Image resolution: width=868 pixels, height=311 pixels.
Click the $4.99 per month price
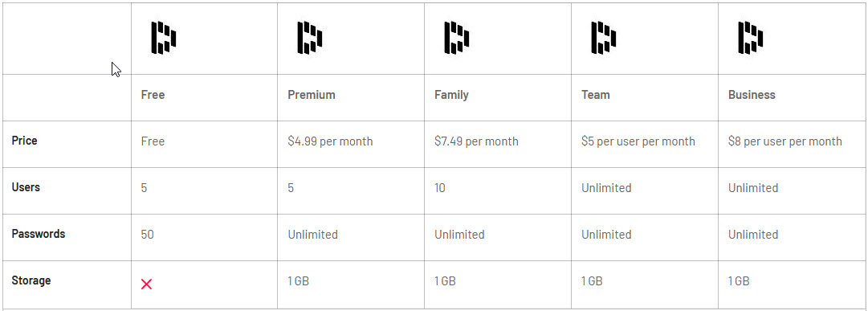pyautogui.click(x=331, y=141)
